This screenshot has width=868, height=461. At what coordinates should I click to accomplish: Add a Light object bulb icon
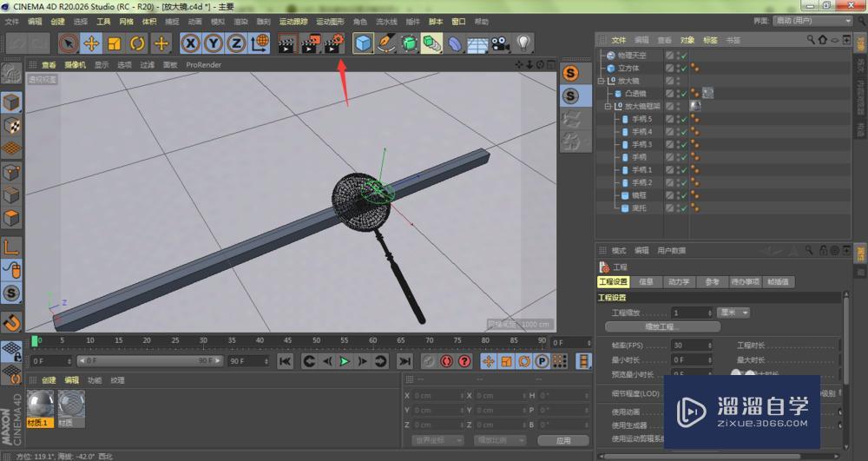coord(523,43)
